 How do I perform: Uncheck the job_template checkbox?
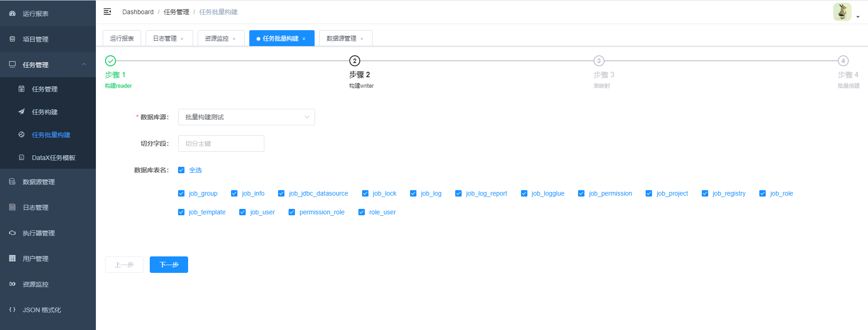(181, 212)
